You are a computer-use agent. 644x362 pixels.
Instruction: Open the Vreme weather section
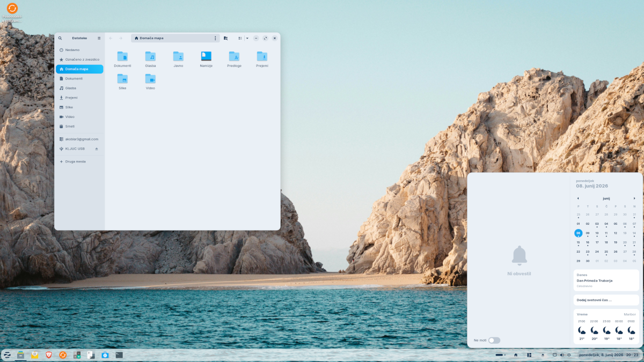pyautogui.click(x=606, y=327)
